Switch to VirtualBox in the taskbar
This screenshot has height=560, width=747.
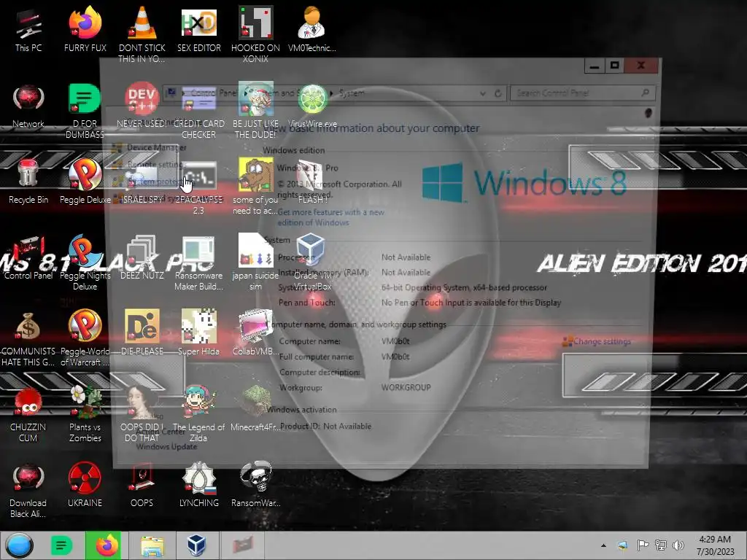(196, 545)
